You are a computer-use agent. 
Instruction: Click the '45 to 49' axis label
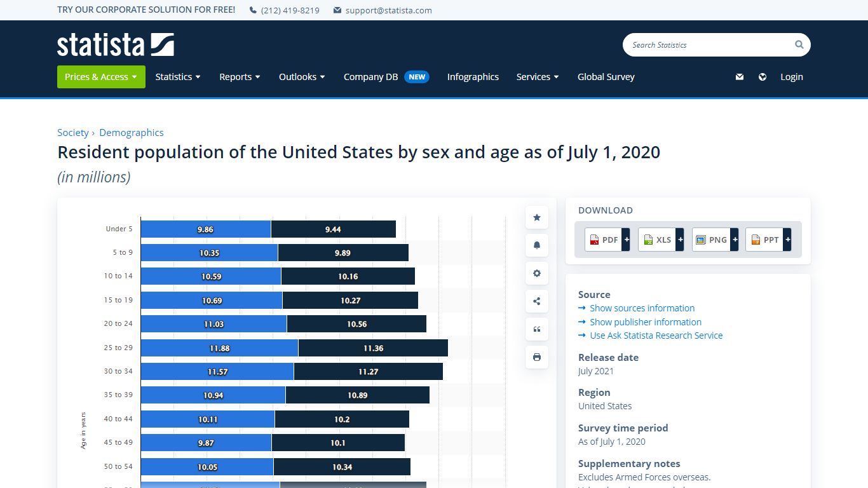pyautogui.click(x=118, y=443)
